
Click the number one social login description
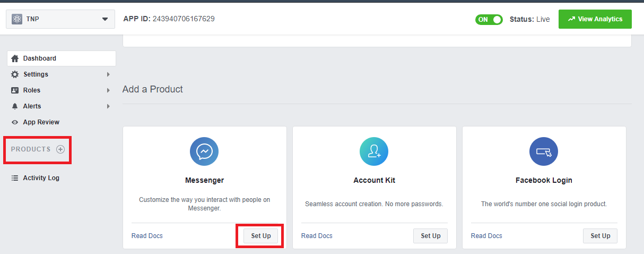coord(544,204)
